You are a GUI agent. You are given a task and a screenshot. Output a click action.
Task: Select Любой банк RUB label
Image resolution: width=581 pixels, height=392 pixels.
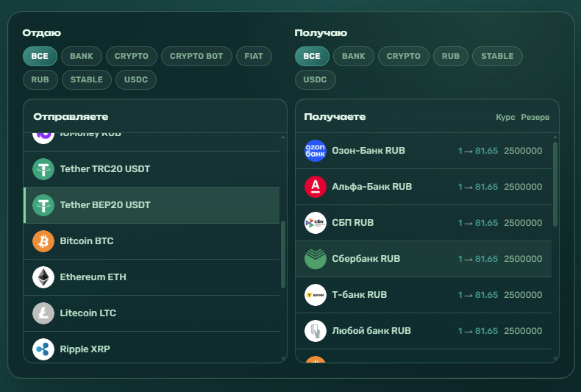pos(371,331)
